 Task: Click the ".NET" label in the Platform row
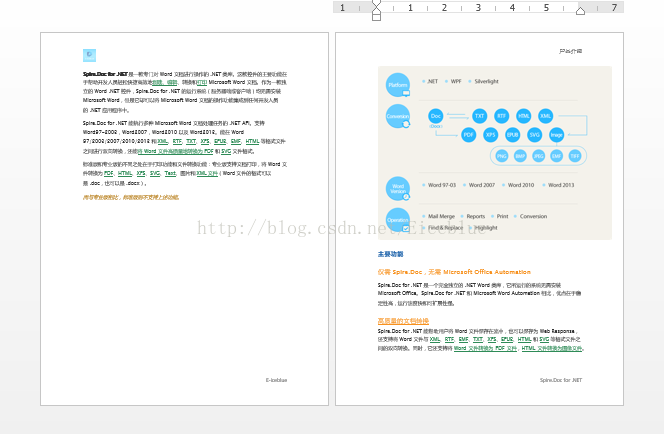coord(432,81)
